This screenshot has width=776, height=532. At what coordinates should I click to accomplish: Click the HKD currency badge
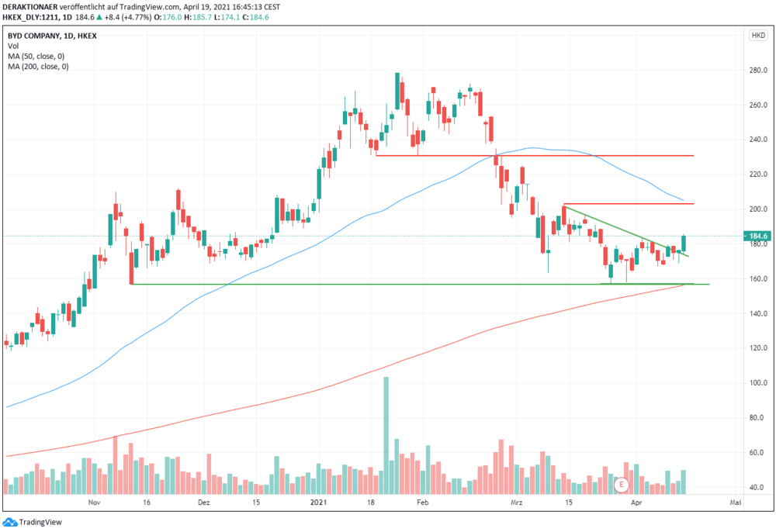pyautogui.click(x=758, y=35)
